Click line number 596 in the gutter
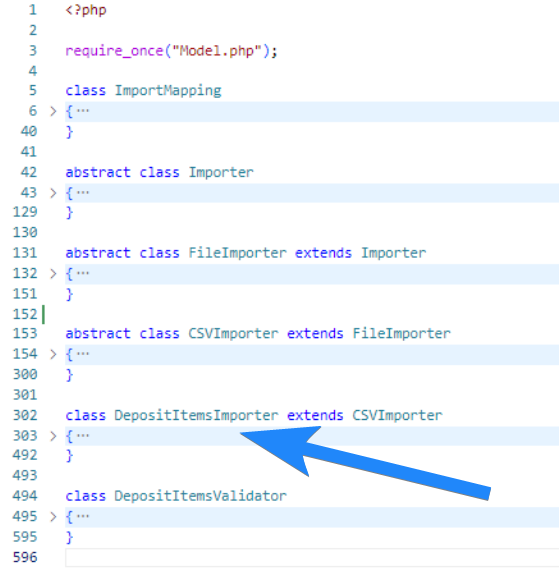This screenshot has width=559, height=587. pyautogui.click(x=25, y=557)
